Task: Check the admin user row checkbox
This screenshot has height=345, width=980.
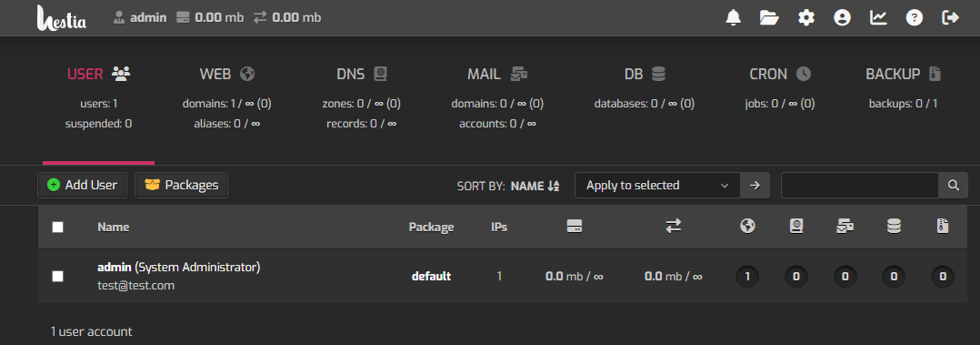Action: point(57,276)
